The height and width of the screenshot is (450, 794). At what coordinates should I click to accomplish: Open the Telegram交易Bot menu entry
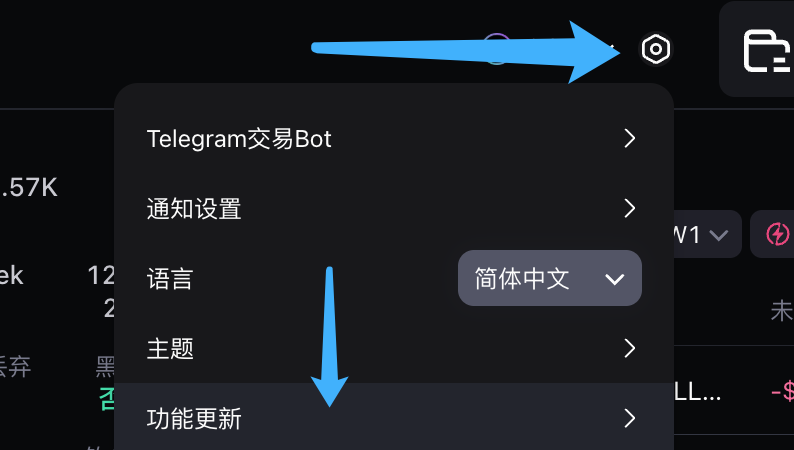[x=394, y=139]
